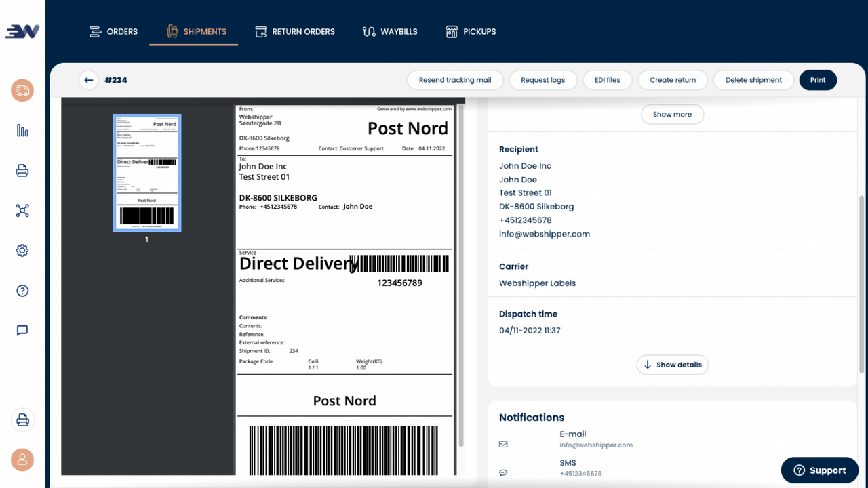Click the Direct Delivery service text on the label

298,264
